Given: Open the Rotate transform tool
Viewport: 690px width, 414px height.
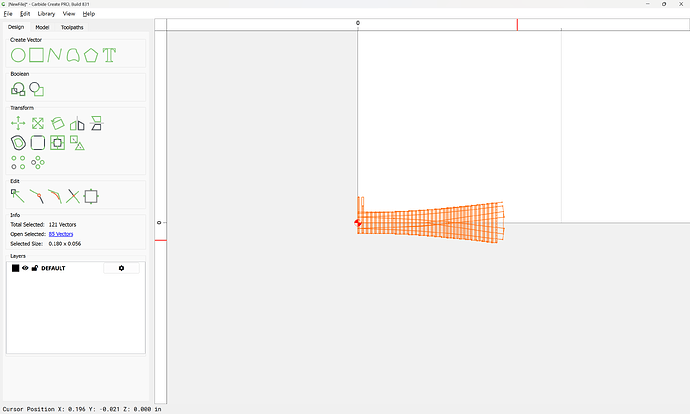Looking at the screenshot, I should [x=58, y=123].
